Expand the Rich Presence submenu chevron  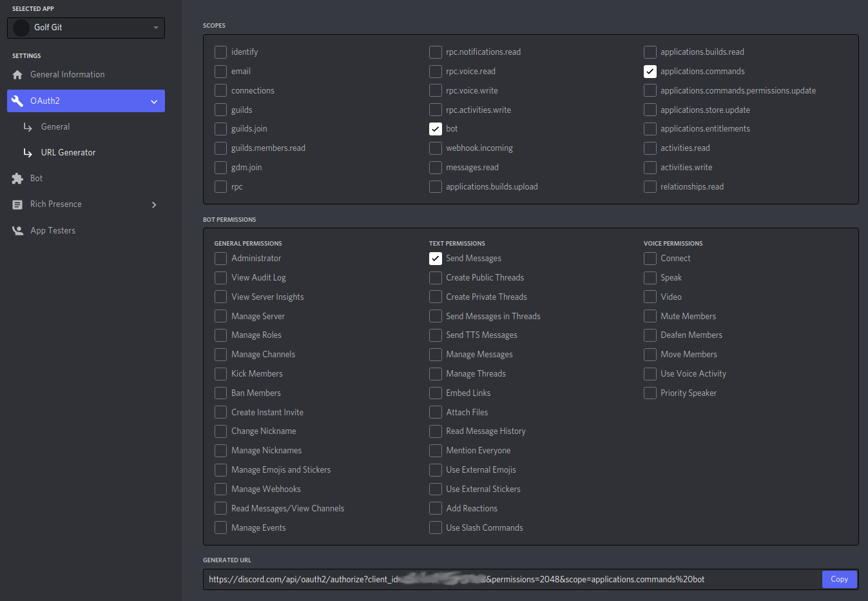[154, 204]
